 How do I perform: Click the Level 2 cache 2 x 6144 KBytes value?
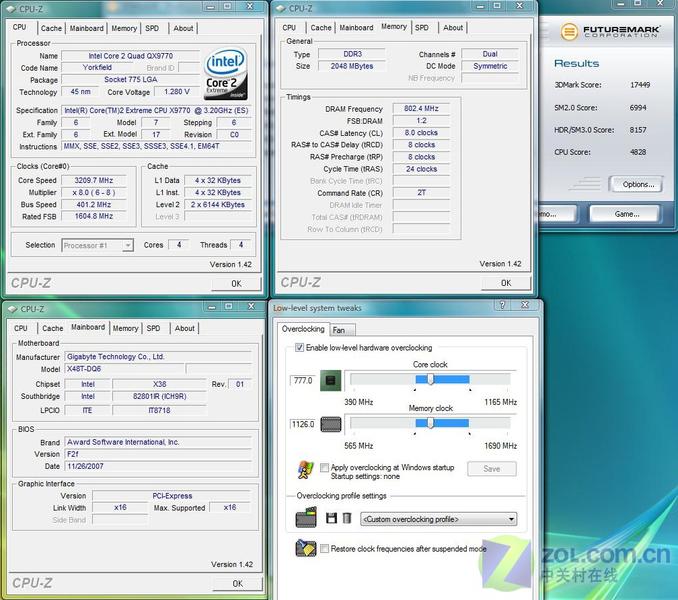(218, 204)
